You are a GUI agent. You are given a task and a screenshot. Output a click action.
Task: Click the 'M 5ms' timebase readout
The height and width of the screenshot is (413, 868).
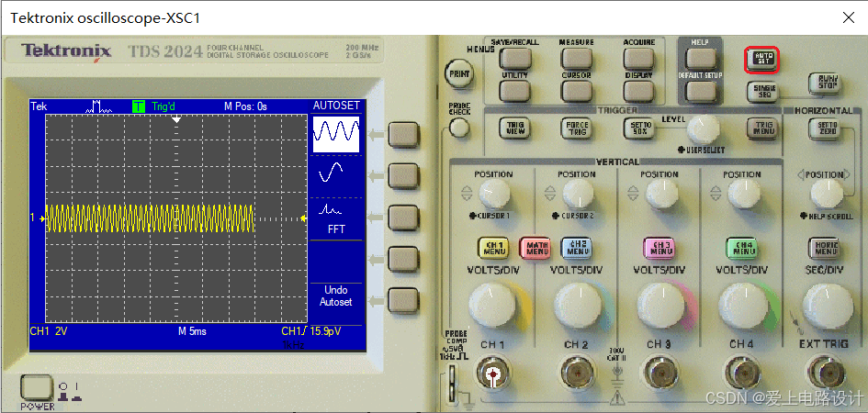pos(192,331)
